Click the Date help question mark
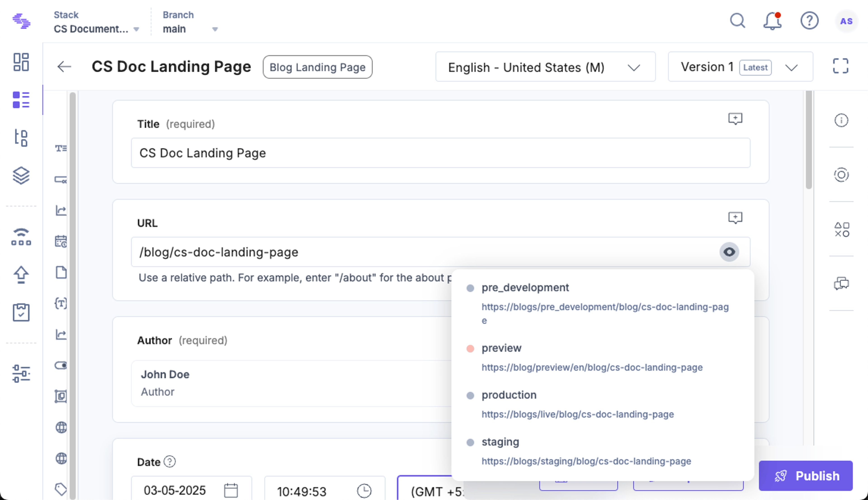 (170, 462)
